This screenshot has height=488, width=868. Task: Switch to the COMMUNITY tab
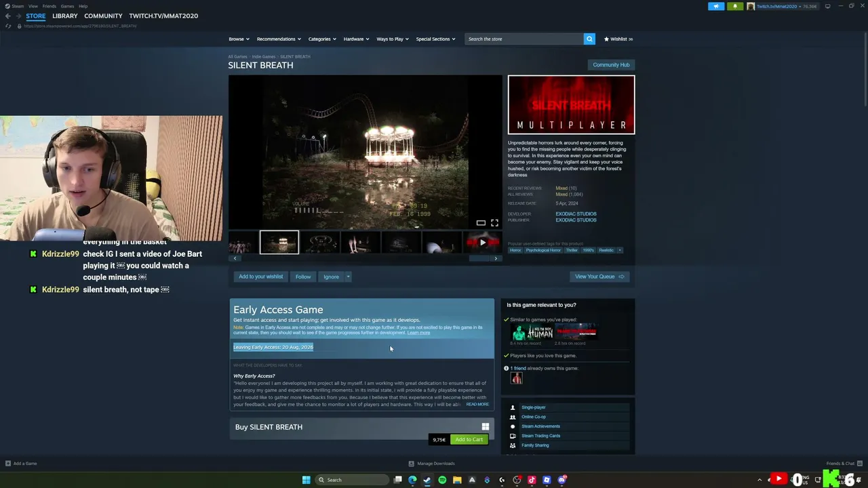tap(103, 16)
